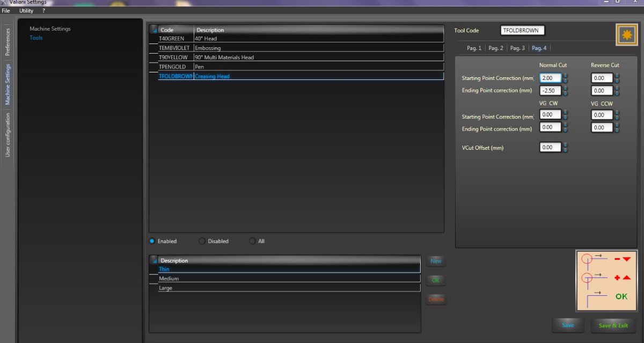Select the TEMBVIOLET Embossing row
The image size is (644, 343).
click(x=301, y=48)
